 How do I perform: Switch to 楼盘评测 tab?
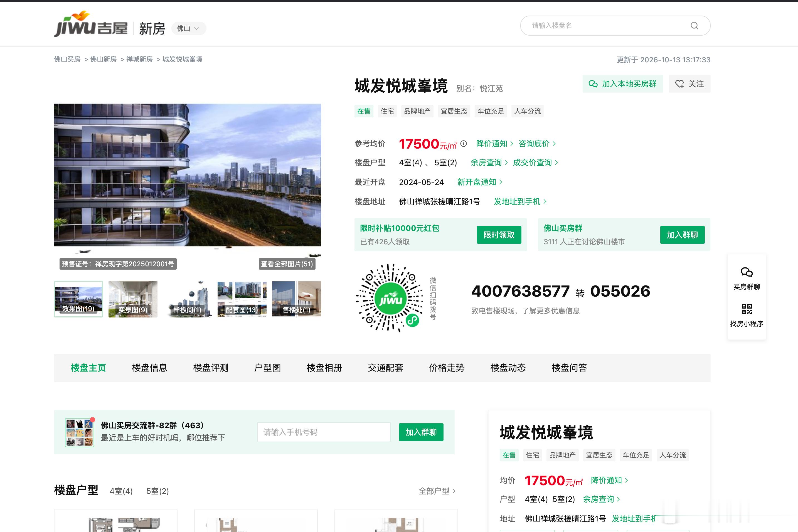pos(211,368)
